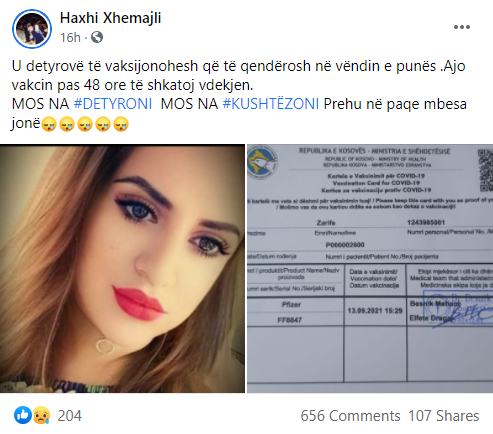Open the #DETYRONI hashtag
This screenshot has width=493, height=434.
[113, 104]
